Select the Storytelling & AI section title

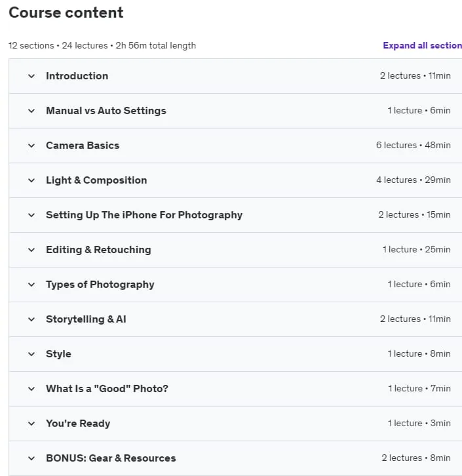pos(86,319)
